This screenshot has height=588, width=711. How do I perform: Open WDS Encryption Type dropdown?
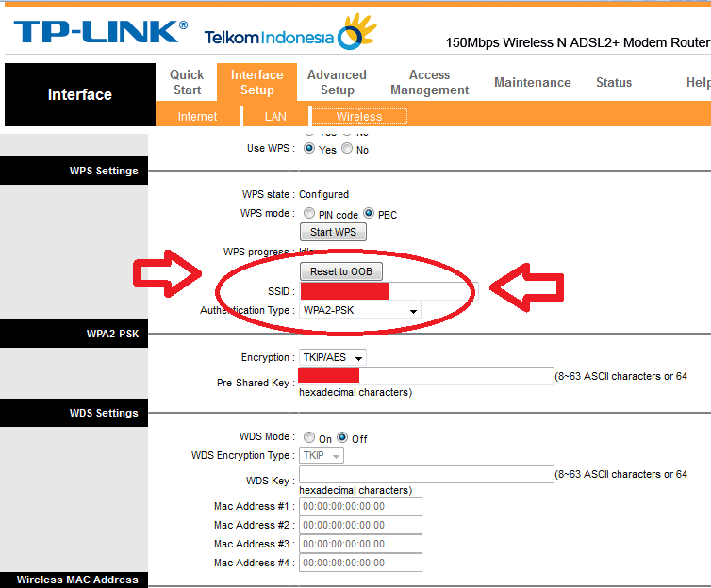click(x=322, y=455)
